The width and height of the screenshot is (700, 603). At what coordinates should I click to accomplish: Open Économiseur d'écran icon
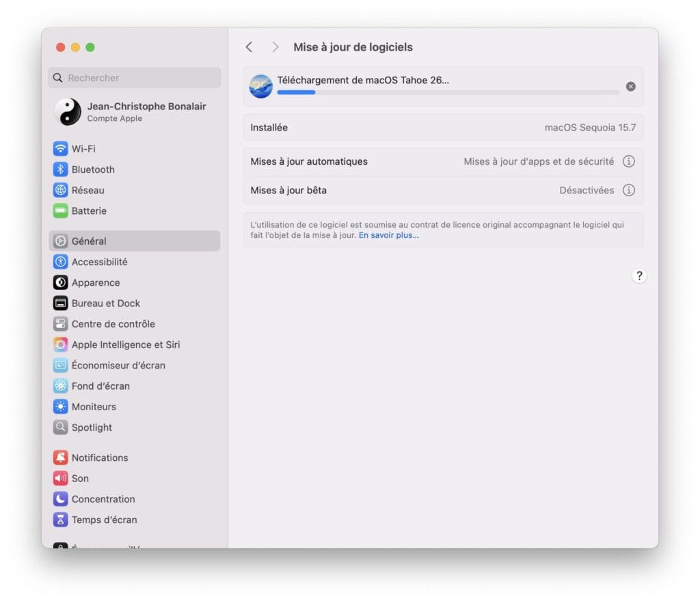(60, 365)
